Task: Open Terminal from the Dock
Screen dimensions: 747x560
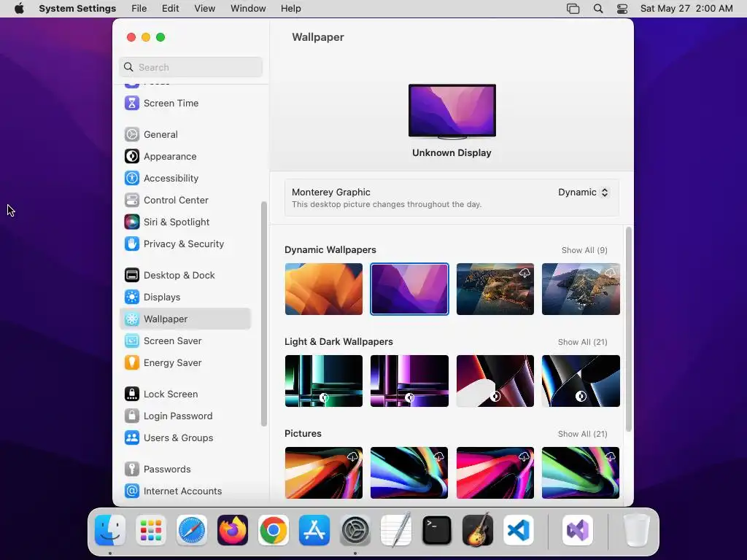Action: (x=437, y=530)
